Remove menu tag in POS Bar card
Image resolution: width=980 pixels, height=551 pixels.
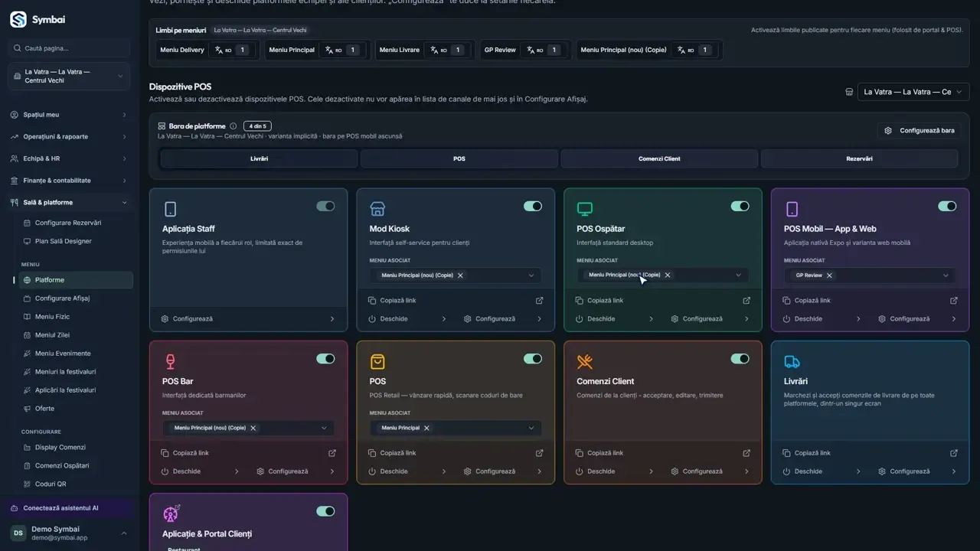tap(253, 428)
